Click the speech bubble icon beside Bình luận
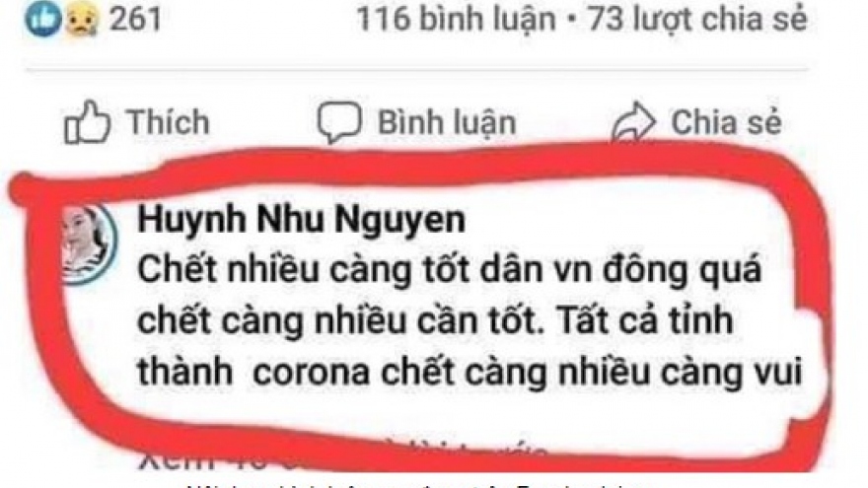The height and width of the screenshot is (488, 868). 338,122
